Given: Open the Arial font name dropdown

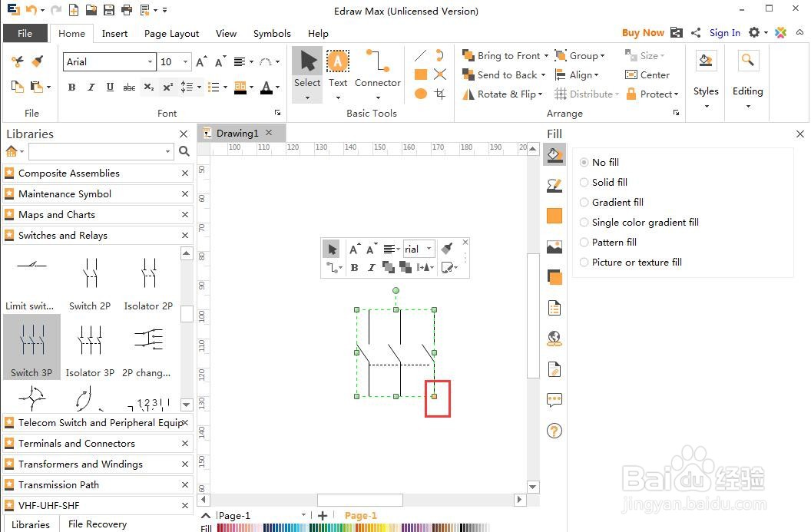Looking at the screenshot, I should click(x=150, y=62).
